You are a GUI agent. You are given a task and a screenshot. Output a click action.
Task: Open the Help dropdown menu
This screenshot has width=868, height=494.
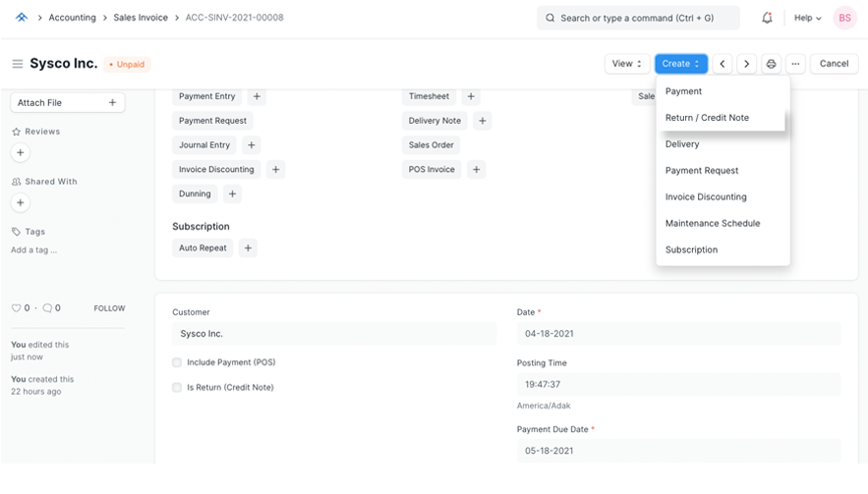[807, 18]
